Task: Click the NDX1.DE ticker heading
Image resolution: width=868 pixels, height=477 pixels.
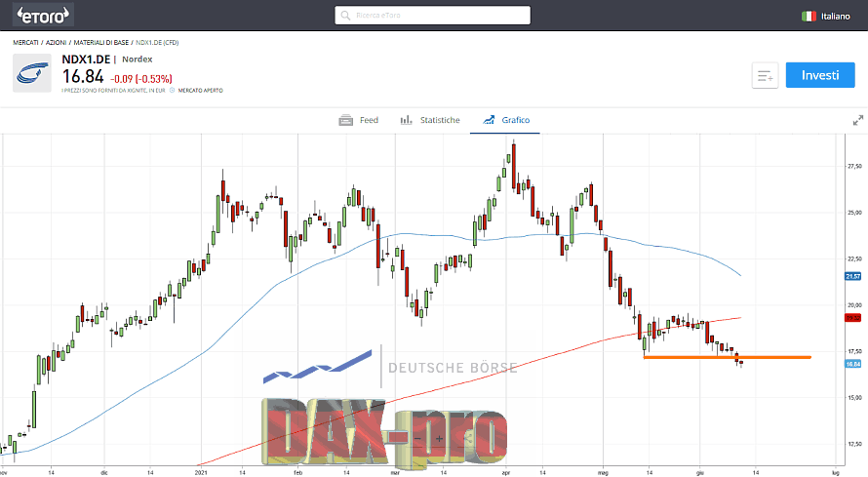Action: 86,60
